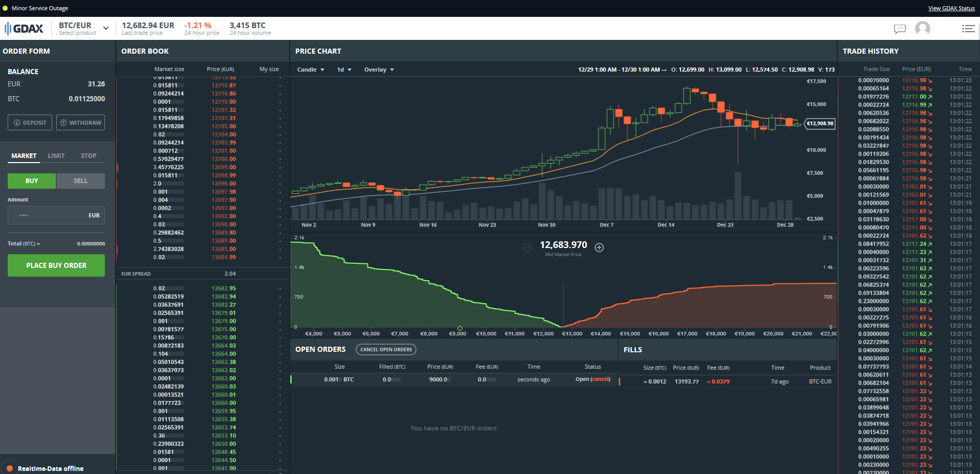Open the hamburger navigation menu
Image resolution: width=980 pixels, height=474 pixels.
tap(968, 29)
